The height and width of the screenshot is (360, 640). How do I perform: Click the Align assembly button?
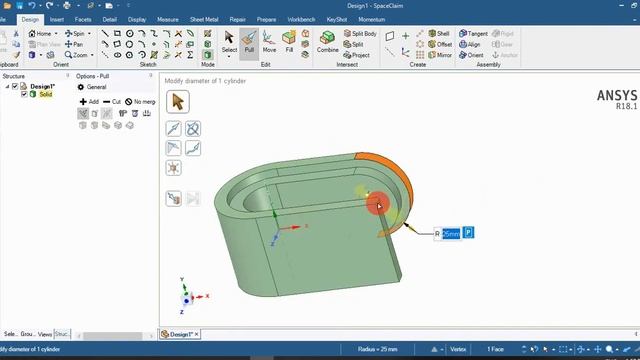470,44
